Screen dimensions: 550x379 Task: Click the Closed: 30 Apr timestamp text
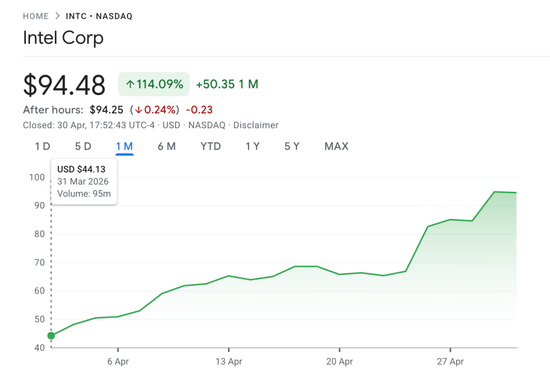(x=89, y=125)
